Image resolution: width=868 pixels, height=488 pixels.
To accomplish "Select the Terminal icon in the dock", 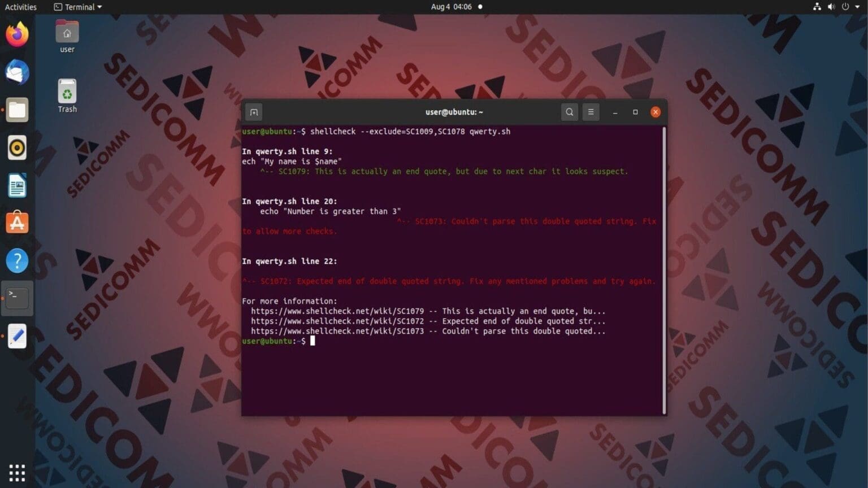I will point(17,298).
